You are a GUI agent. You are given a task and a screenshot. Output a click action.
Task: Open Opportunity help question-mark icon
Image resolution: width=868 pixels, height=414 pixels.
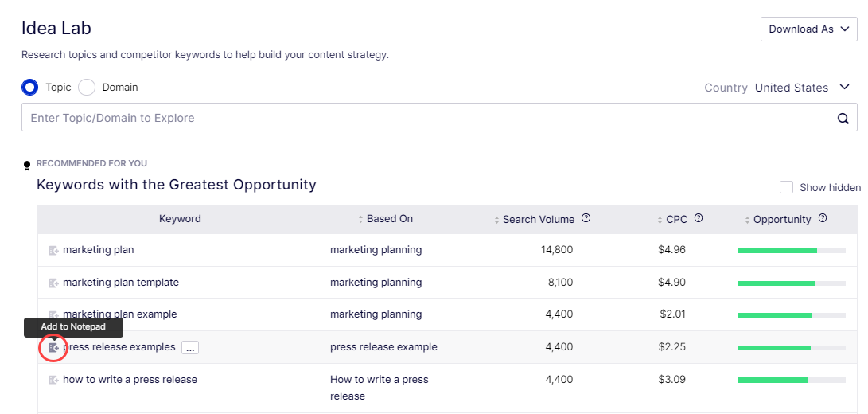click(x=823, y=218)
